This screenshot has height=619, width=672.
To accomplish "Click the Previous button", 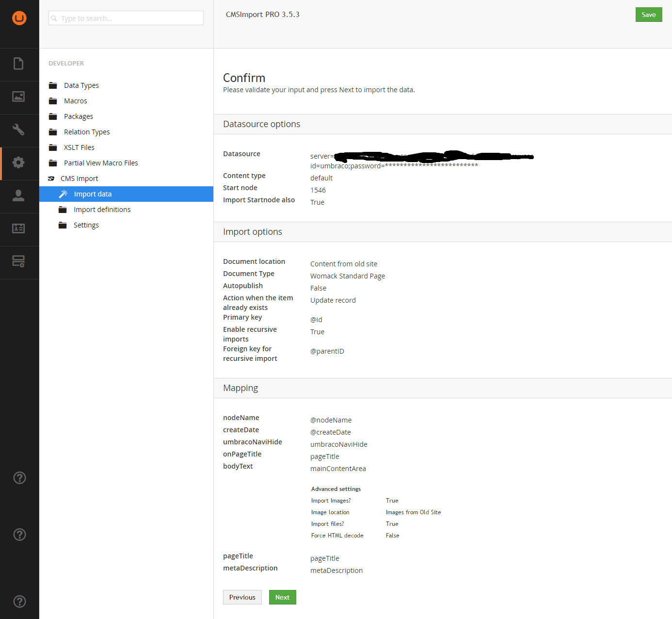I will [x=242, y=597].
